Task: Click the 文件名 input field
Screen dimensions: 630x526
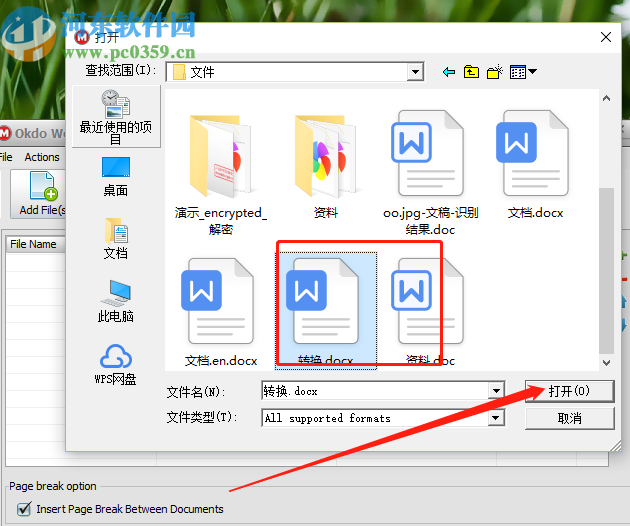Action: point(375,391)
